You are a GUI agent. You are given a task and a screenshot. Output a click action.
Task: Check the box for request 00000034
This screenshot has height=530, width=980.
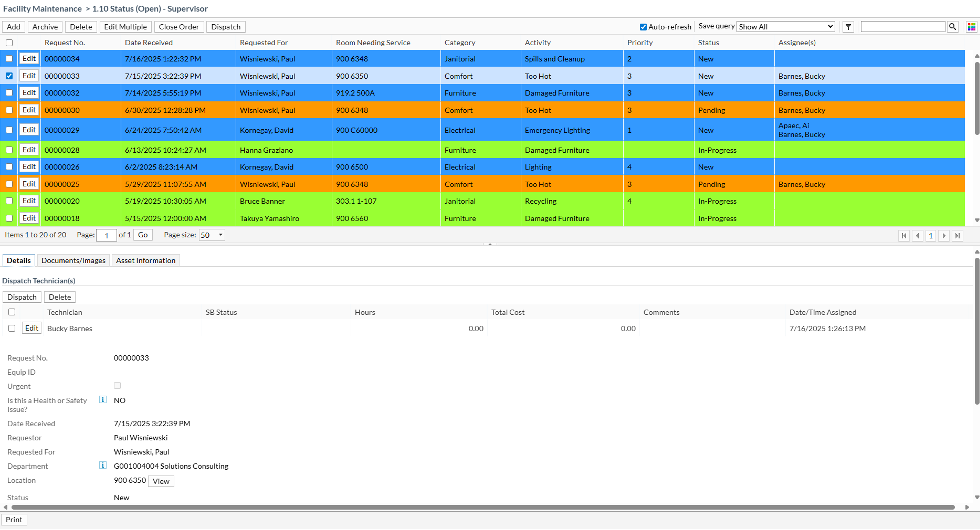[x=9, y=59]
